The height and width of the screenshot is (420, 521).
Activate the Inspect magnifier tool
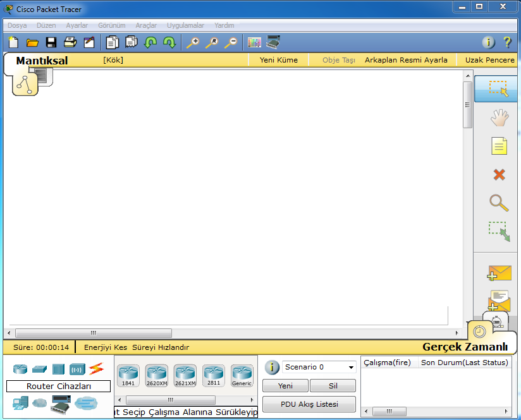pyautogui.click(x=499, y=203)
